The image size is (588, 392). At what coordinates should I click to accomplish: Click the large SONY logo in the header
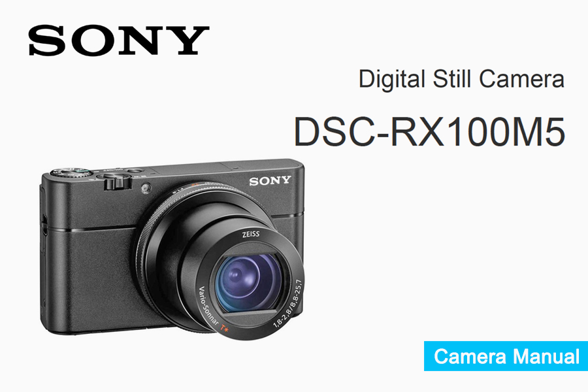(x=118, y=40)
